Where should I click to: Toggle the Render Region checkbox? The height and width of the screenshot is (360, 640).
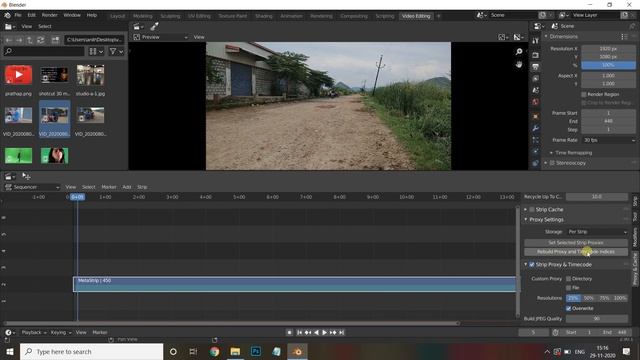pyautogui.click(x=584, y=94)
